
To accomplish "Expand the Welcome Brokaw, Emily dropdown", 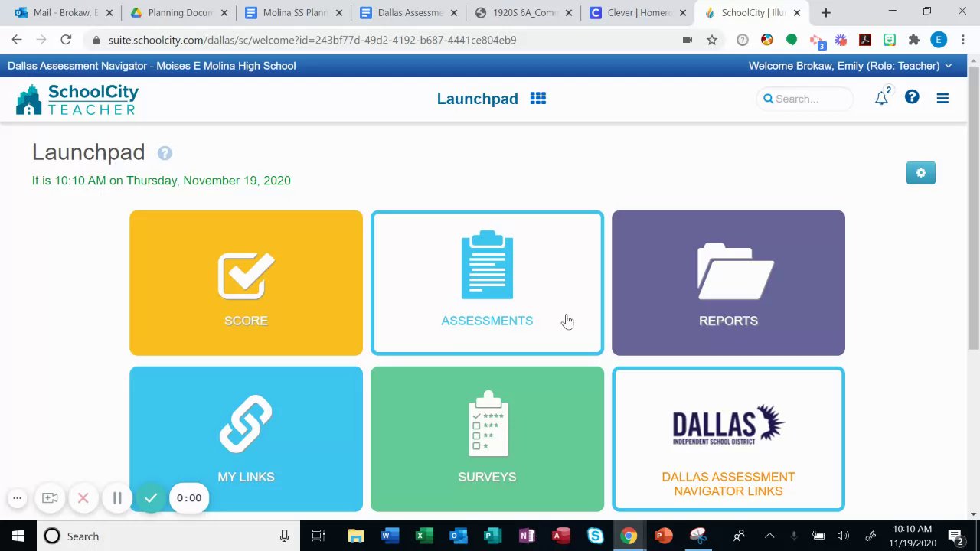I will pyautogui.click(x=850, y=66).
